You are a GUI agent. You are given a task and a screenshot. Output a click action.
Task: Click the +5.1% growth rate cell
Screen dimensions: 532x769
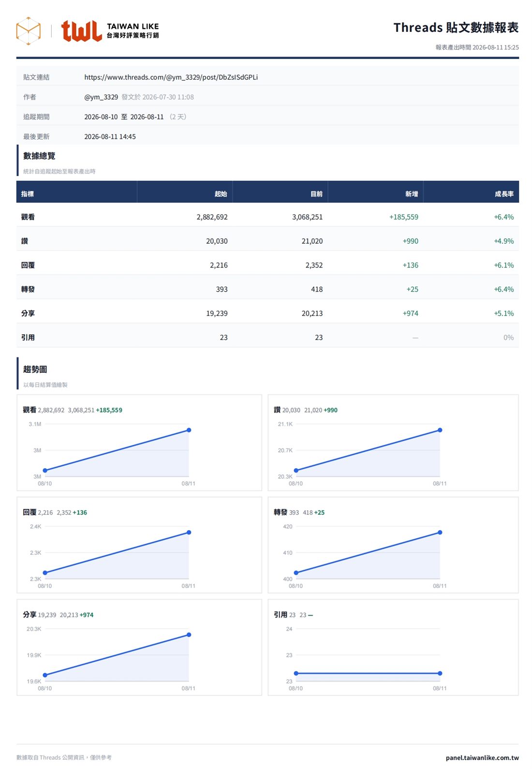pyautogui.click(x=504, y=313)
